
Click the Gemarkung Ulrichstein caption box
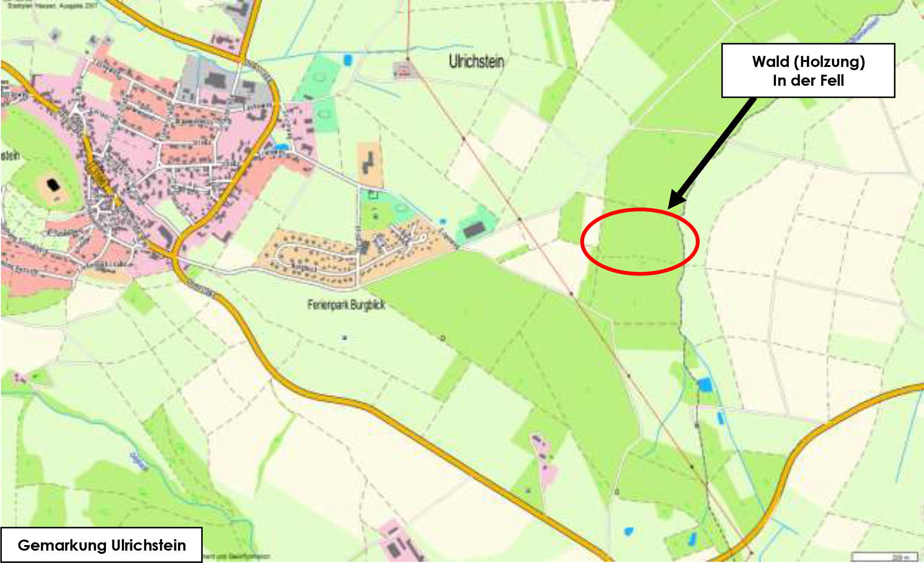101,545
